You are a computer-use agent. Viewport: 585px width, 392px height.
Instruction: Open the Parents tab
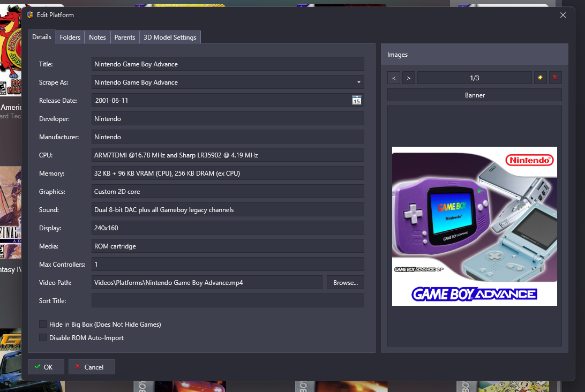click(125, 37)
